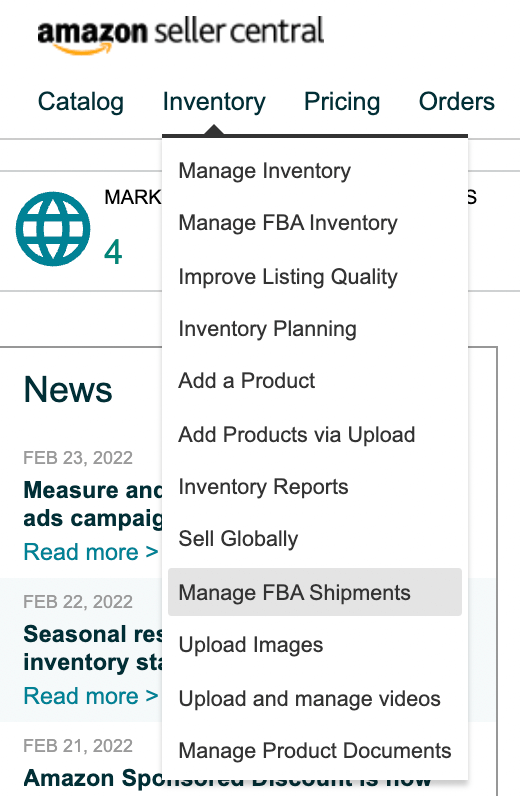Click Manage FBA Shipments
This screenshot has height=796, width=520.
[x=315, y=592]
